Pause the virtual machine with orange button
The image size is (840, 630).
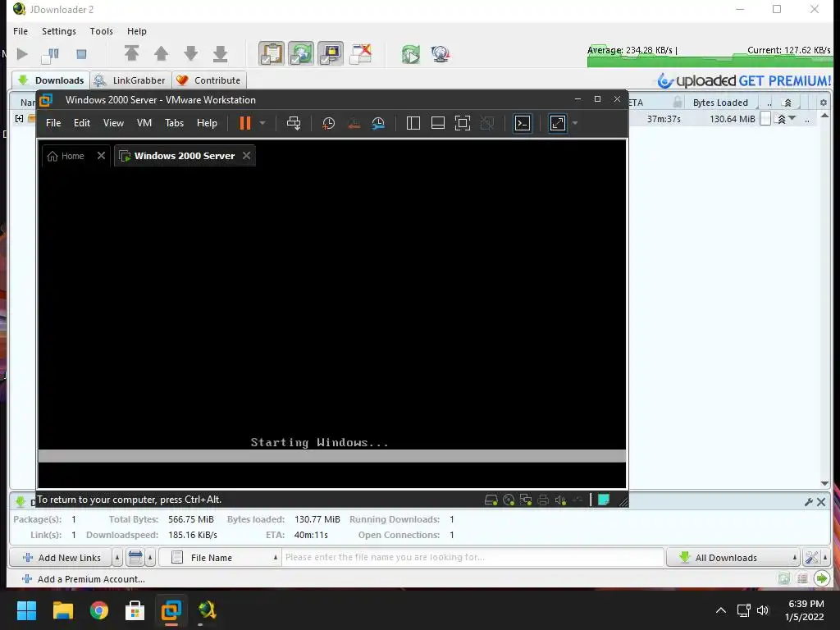click(x=244, y=123)
